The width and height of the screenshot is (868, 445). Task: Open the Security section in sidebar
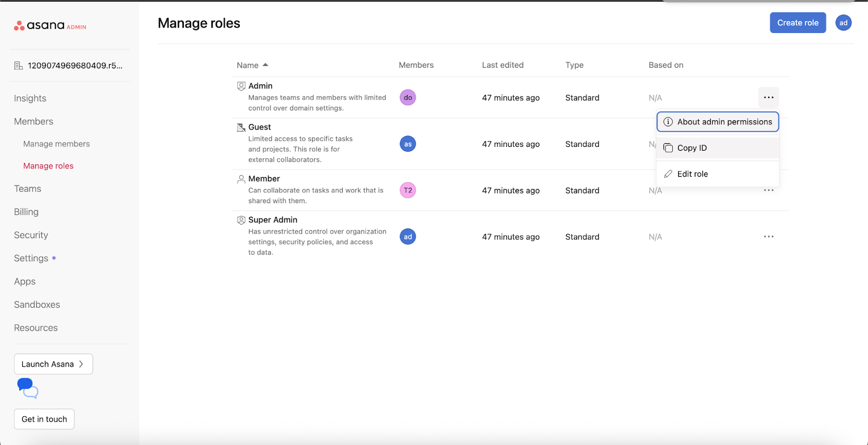click(31, 235)
